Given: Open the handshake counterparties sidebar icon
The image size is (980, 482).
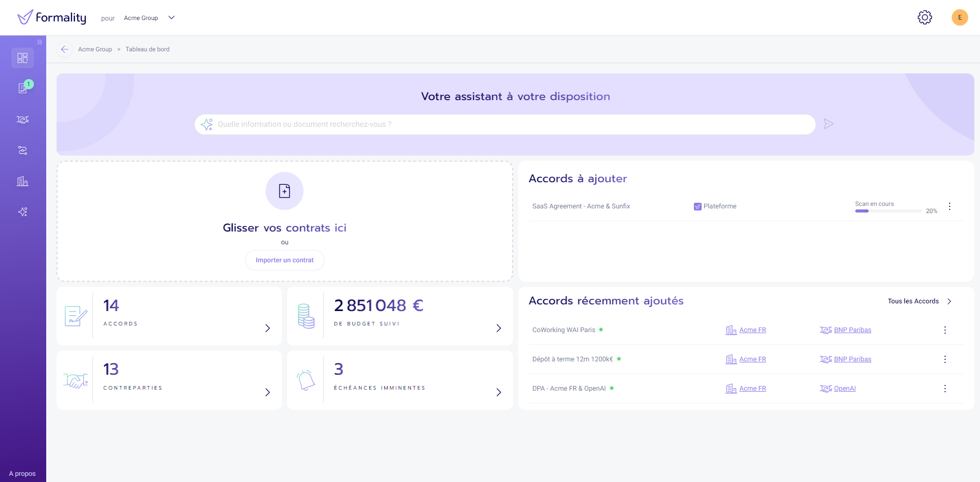Looking at the screenshot, I should (23, 120).
